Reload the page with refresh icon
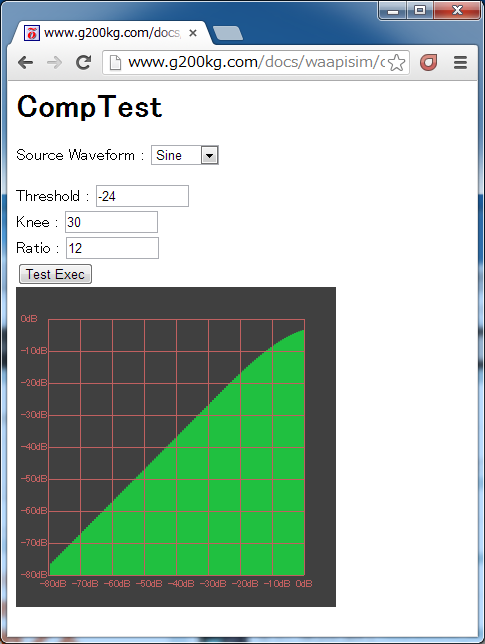 coord(83,62)
